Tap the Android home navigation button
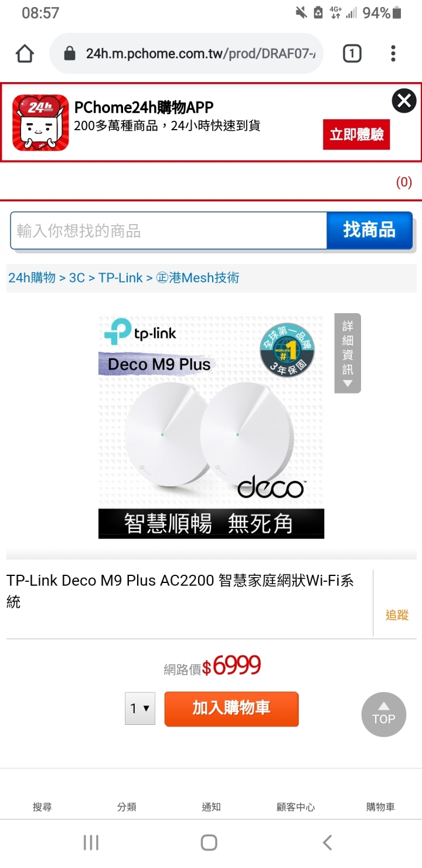422x868 pixels. pyautogui.click(x=209, y=843)
